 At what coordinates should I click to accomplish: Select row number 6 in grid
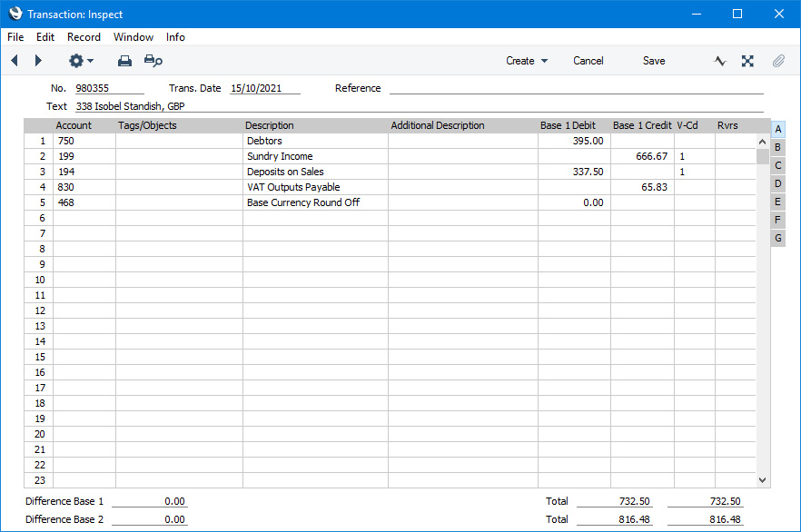click(x=39, y=218)
